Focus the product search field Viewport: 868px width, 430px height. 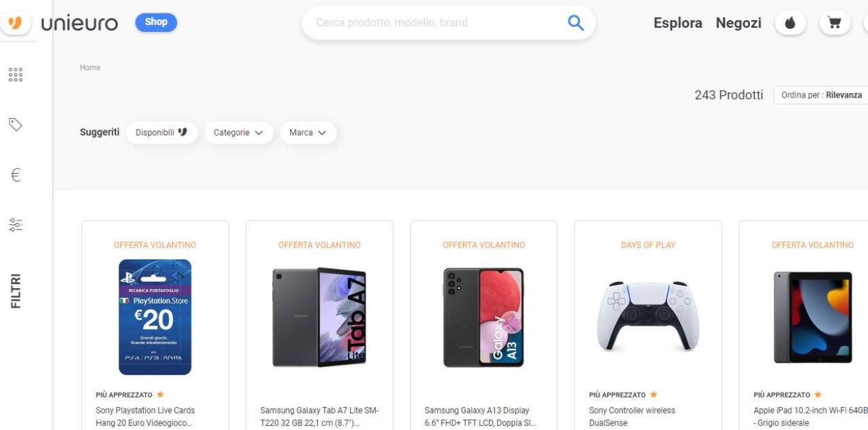434,23
